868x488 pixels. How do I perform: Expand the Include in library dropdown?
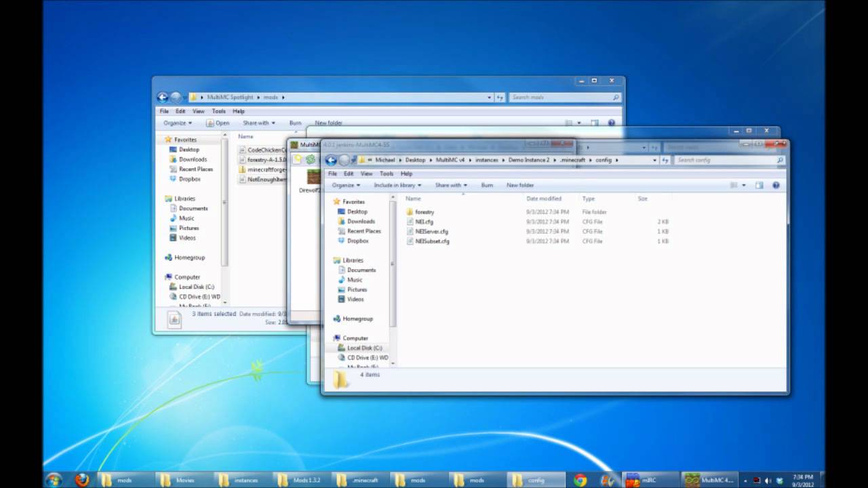coord(397,185)
